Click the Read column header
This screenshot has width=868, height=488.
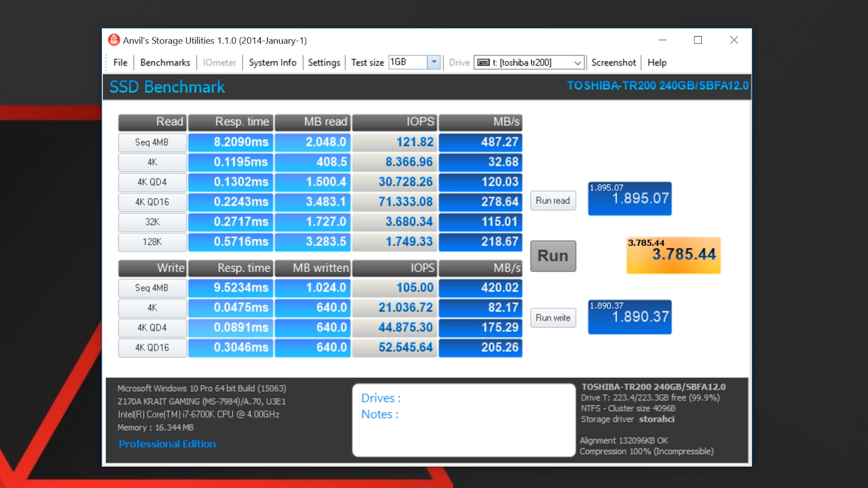(152, 122)
